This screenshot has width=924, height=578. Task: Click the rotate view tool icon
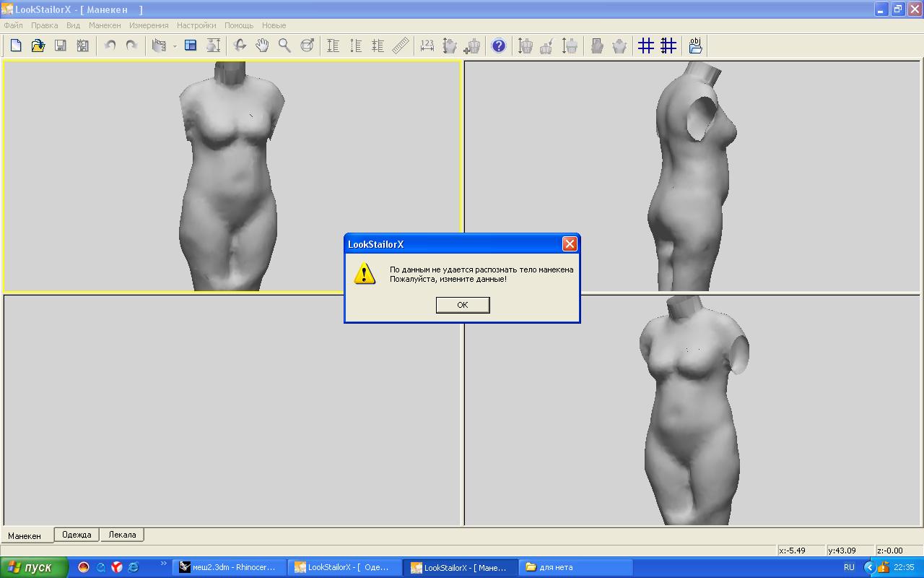(x=240, y=46)
